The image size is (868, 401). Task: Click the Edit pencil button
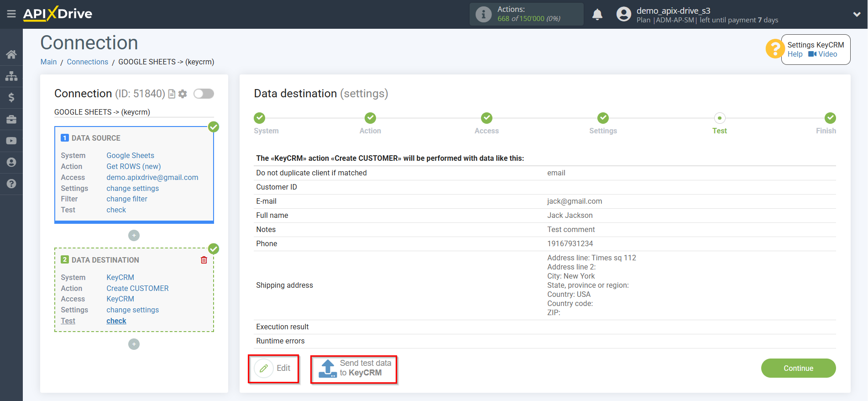(273, 369)
